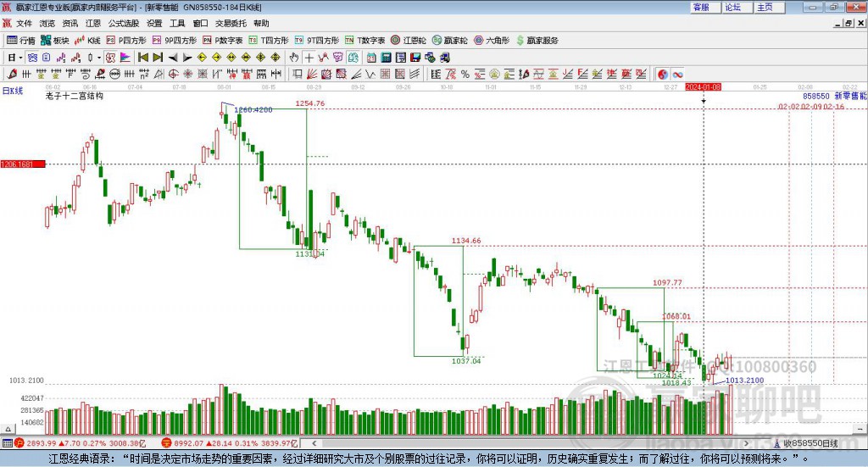The width and height of the screenshot is (868, 467).
Task: Open the 公式选股 menu
Action: coord(124,23)
